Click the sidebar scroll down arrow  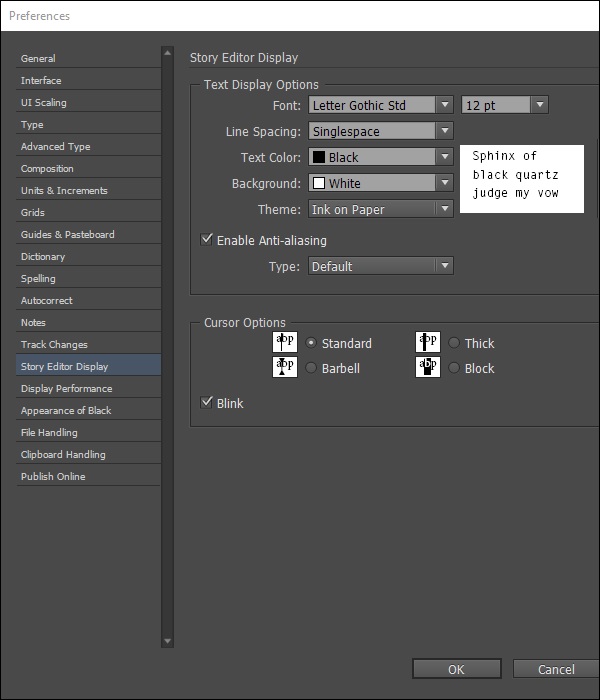click(168, 641)
